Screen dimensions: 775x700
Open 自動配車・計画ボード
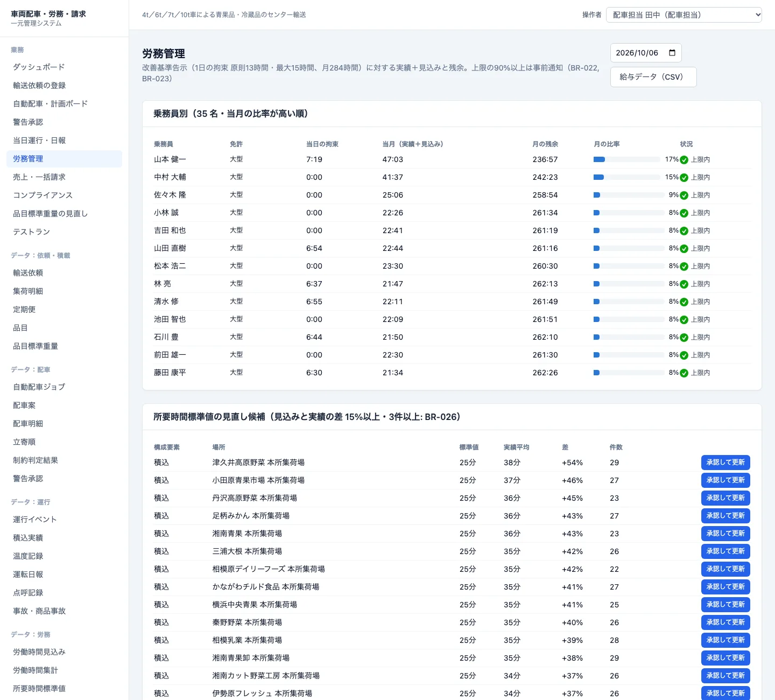pos(64,104)
